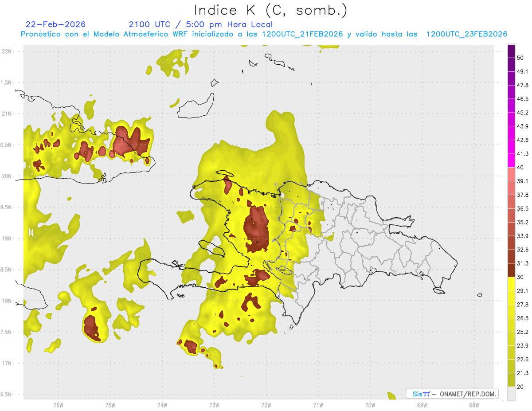Screen dimensions: 532x411
Task: Click the legend value "22.6"
Action: pyautogui.click(x=523, y=360)
